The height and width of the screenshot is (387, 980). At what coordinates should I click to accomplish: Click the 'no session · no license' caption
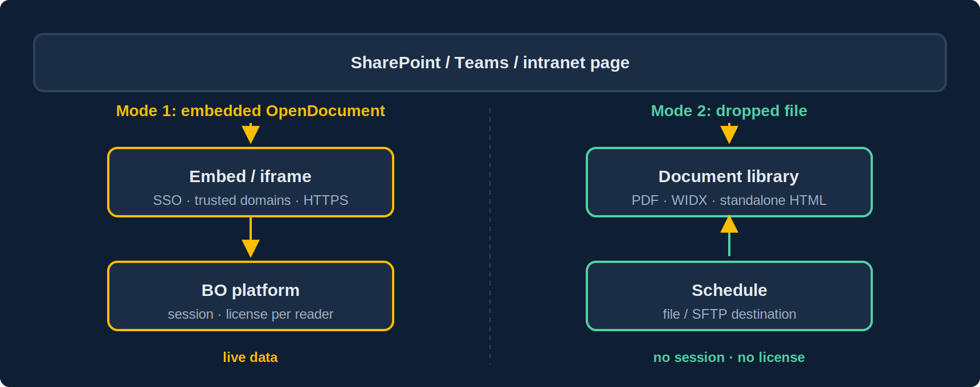click(729, 357)
